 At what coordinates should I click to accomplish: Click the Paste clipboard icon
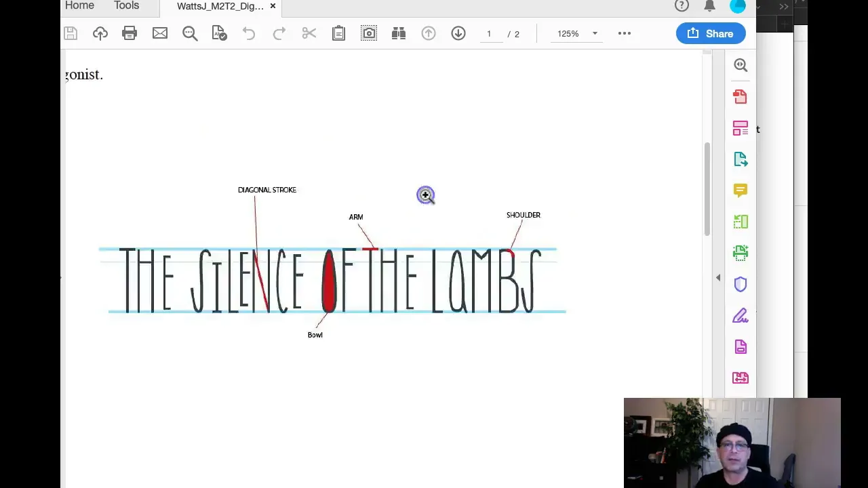pyautogui.click(x=338, y=33)
